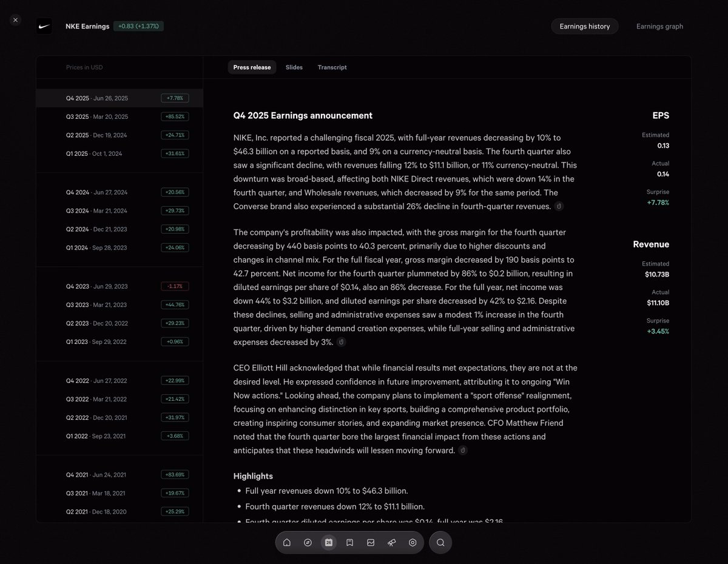The image size is (728, 564).
Task: Click the Nike swoosh logo
Action: pyautogui.click(x=44, y=26)
